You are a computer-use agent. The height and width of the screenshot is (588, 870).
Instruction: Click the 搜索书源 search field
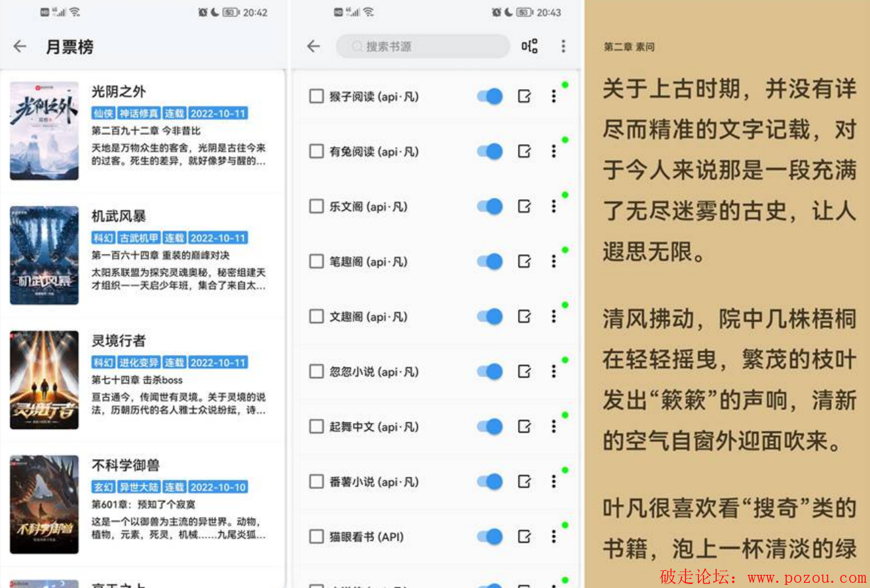(x=423, y=46)
